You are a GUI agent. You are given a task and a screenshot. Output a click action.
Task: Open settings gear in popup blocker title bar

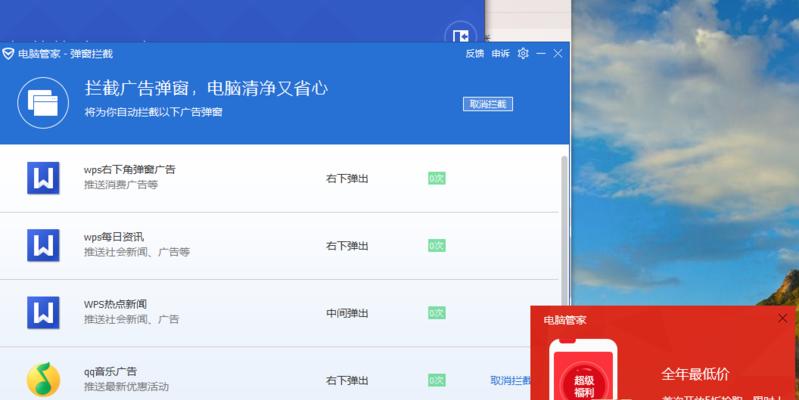point(523,54)
